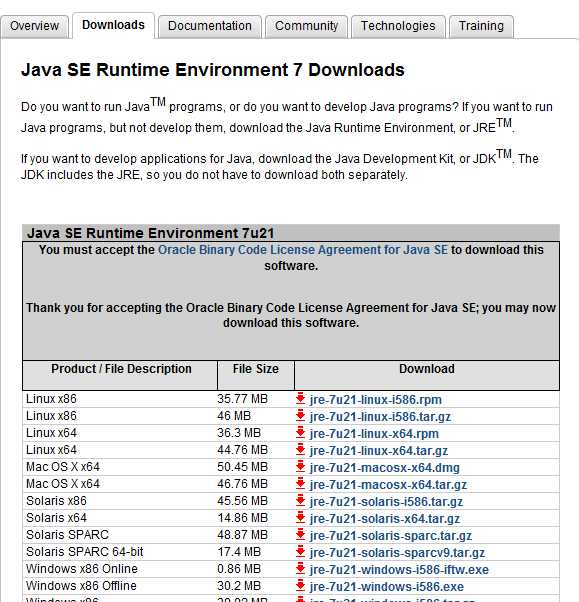Open the Training tab
Screen dimensions: 579x602
[x=481, y=26]
